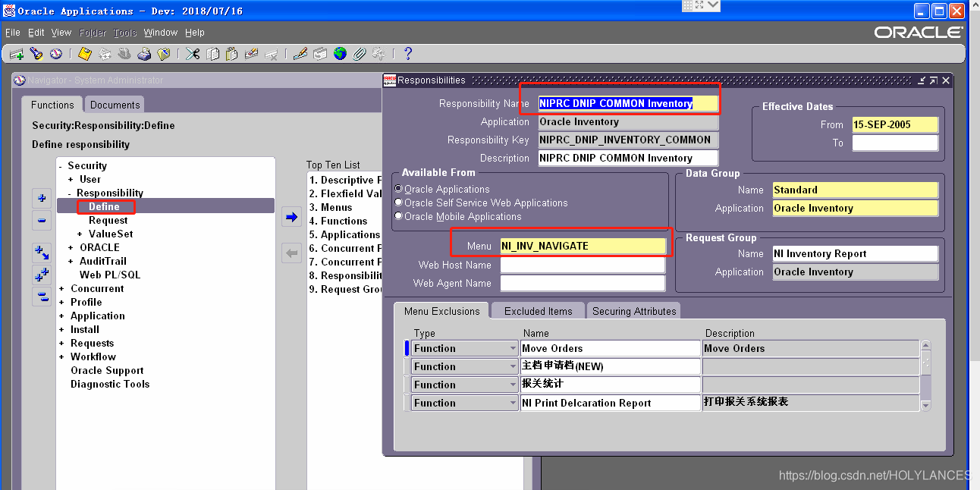Click the Find flashlight toolbar icon

click(x=36, y=54)
